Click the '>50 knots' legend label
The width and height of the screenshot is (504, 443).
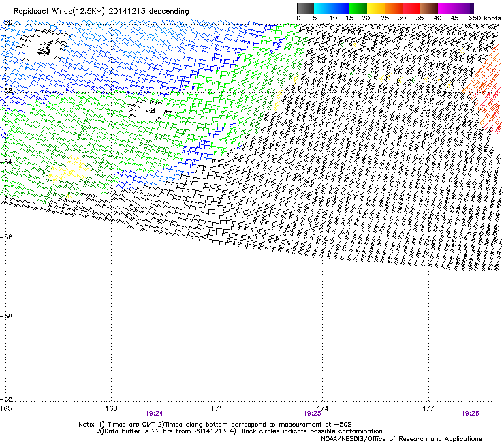484,18
